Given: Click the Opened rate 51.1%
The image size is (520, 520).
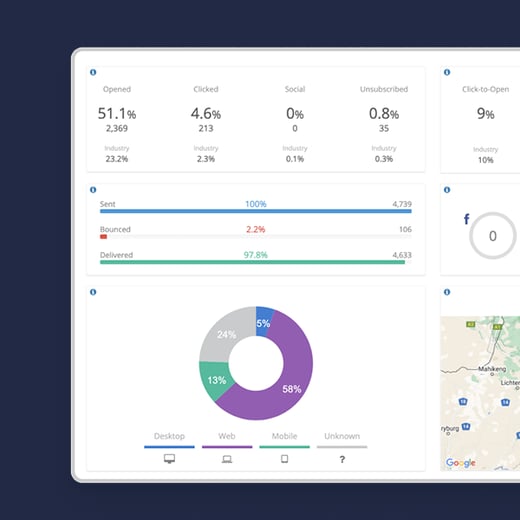Looking at the screenshot, I should tap(117, 114).
